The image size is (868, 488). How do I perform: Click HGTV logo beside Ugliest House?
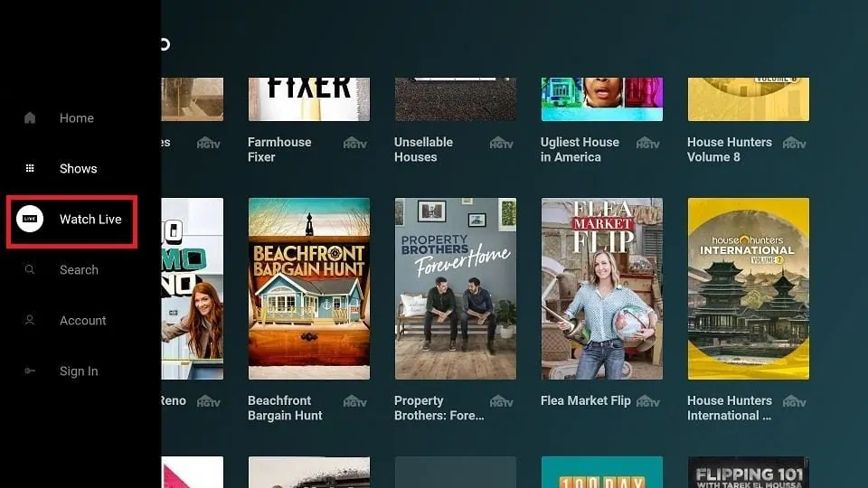tap(647, 143)
